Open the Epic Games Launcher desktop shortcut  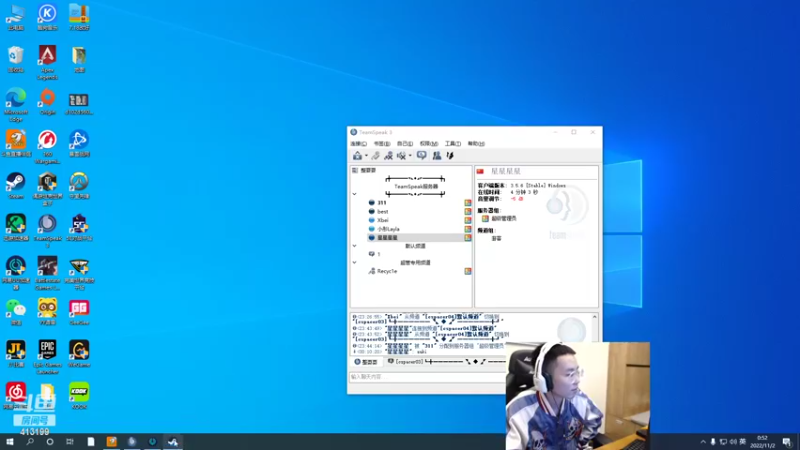[x=47, y=357]
